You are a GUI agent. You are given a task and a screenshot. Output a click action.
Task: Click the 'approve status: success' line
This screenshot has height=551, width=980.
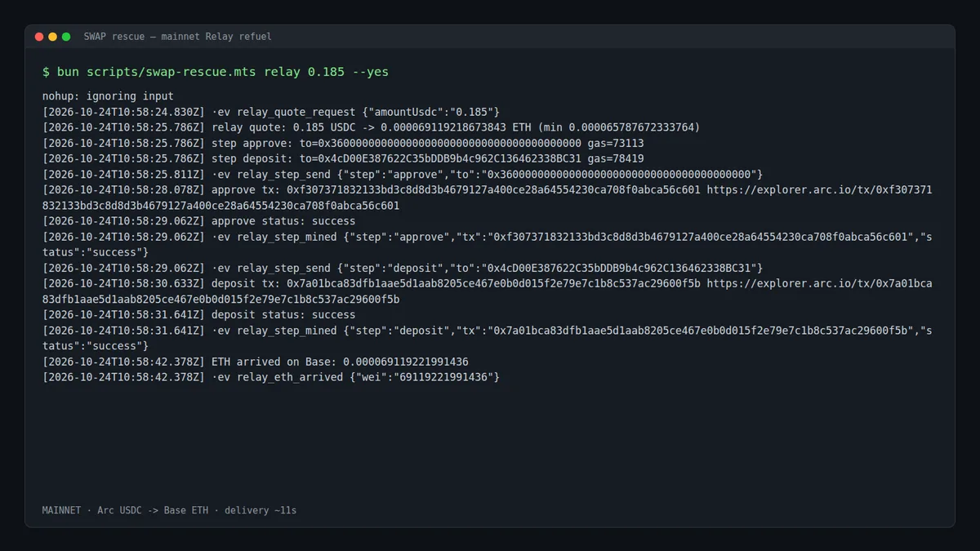[199, 220]
